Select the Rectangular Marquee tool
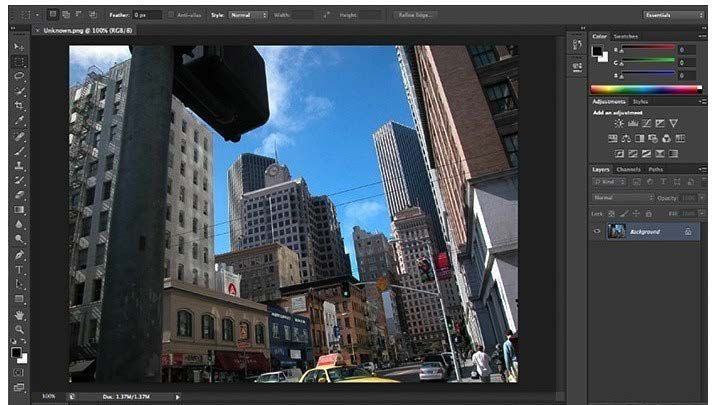The width and height of the screenshot is (716, 405). click(19, 62)
